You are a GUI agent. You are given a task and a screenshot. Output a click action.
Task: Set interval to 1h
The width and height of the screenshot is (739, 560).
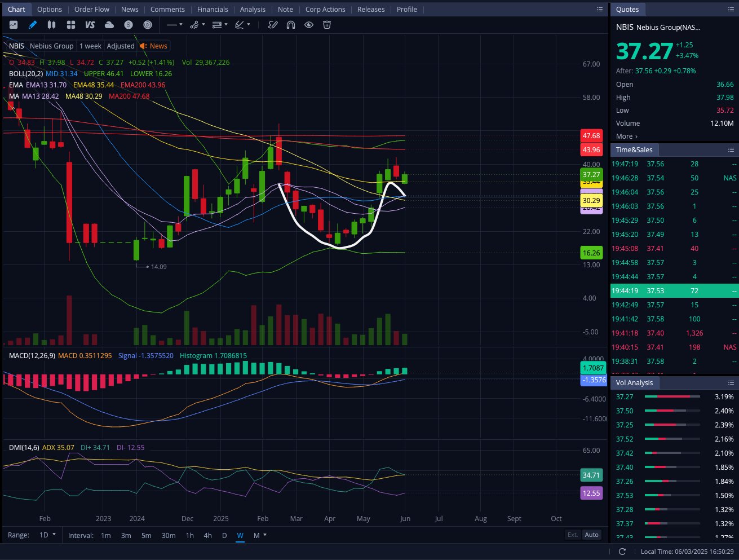(x=189, y=535)
